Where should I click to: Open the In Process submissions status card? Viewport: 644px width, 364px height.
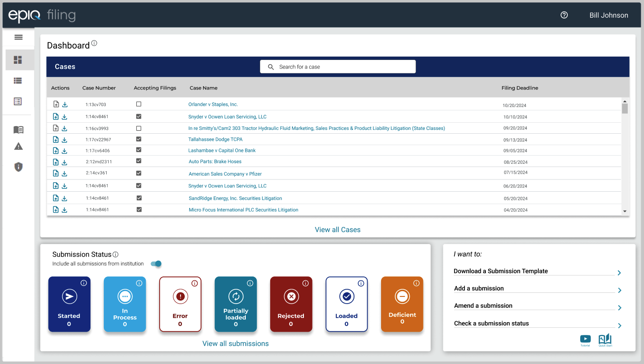(x=125, y=304)
